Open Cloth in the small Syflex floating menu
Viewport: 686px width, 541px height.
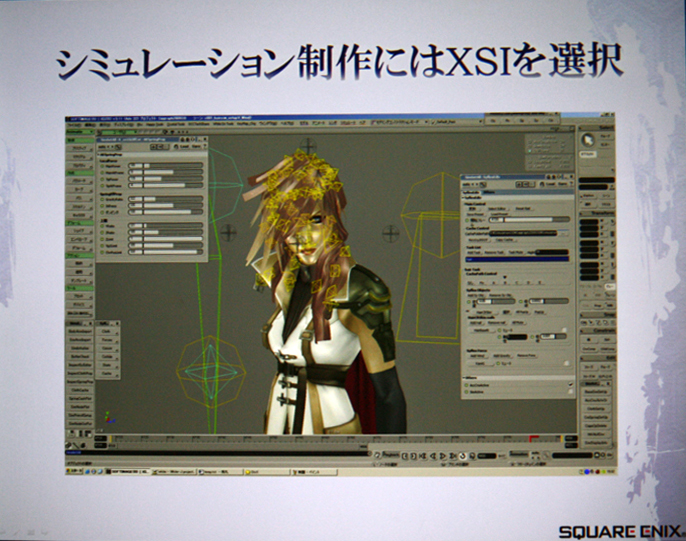(x=107, y=332)
